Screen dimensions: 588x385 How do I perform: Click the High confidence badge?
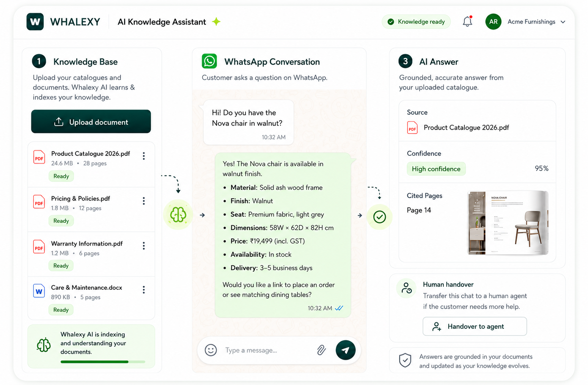point(436,169)
